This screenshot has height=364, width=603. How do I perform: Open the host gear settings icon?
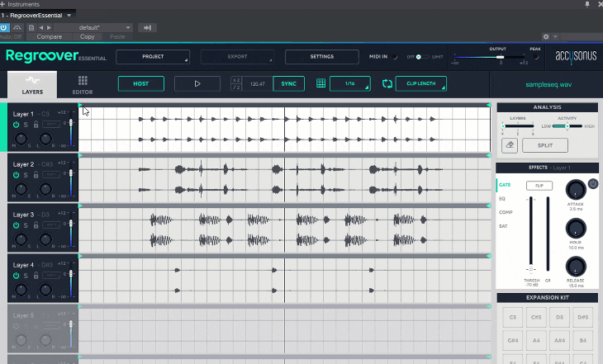546,36
